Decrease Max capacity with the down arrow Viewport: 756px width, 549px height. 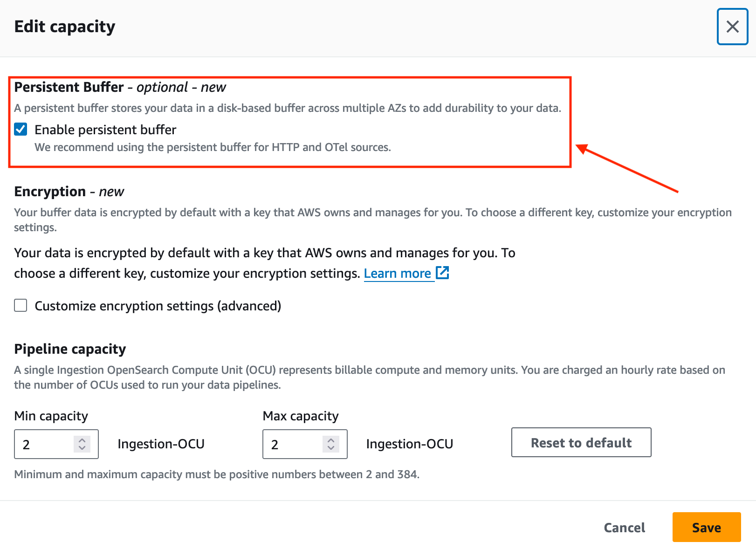(x=331, y=448)
